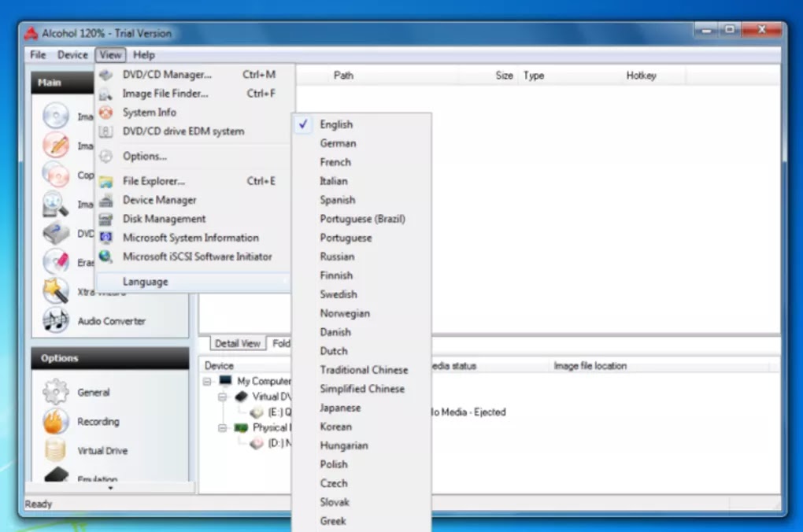Viewport: 803px width, 532px height.
Task: Click the Path column header
Action: [x=343, y=76]
